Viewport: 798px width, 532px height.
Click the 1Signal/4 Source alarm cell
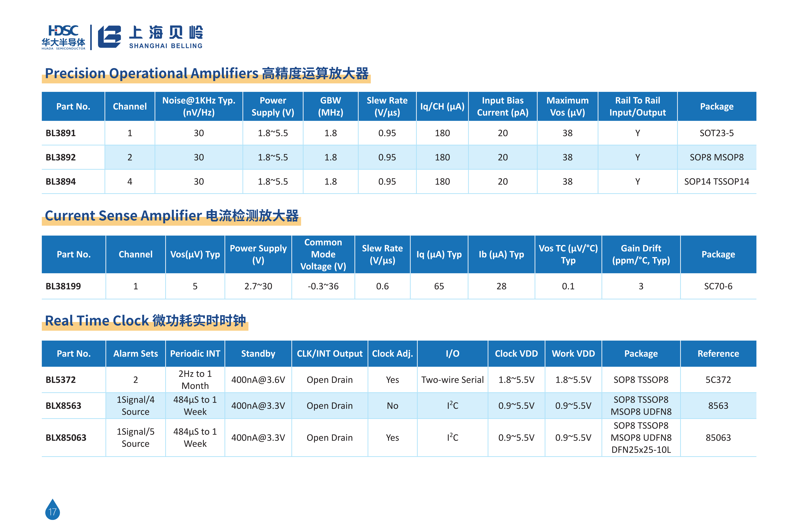click(136, 406)
